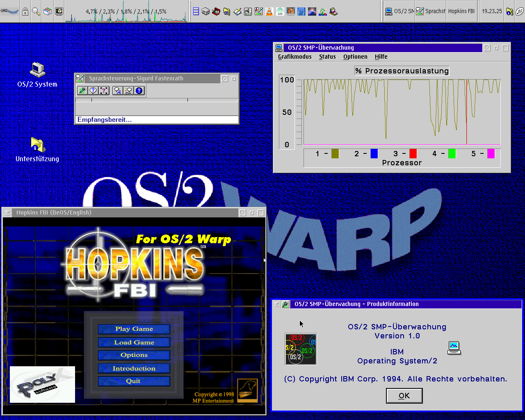Click the small monitor icon in Produktinformation
Screen dimensions: 525x420
point(454,348)
